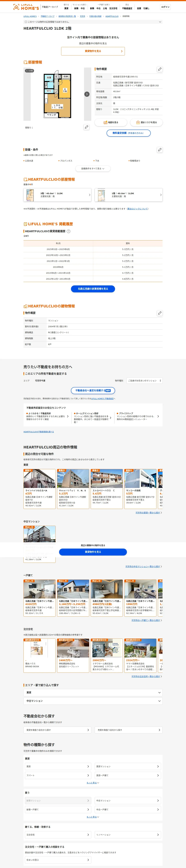The image size is (186, 868).
Task: Click the 地図を見る button
Action: pyautogui.click(x=111, y=122)
